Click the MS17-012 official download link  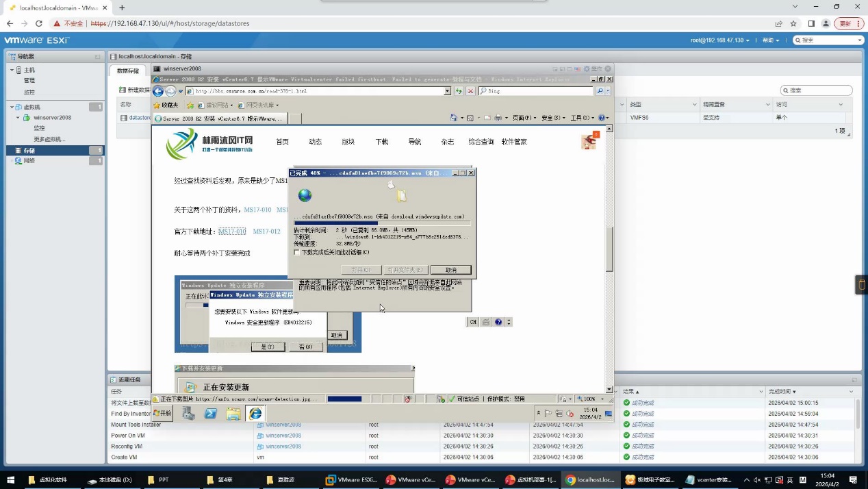click(266, 231)
